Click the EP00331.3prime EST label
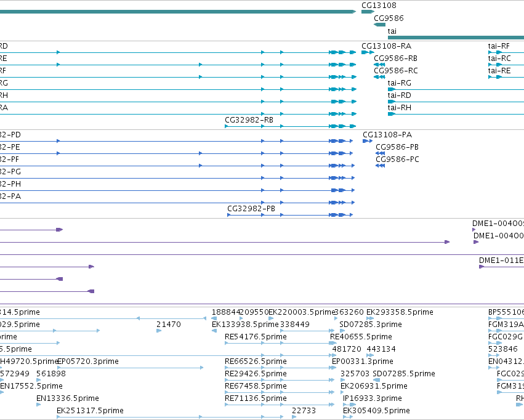The width and height of the screenshot is (524, 420). tap(363, 361)
